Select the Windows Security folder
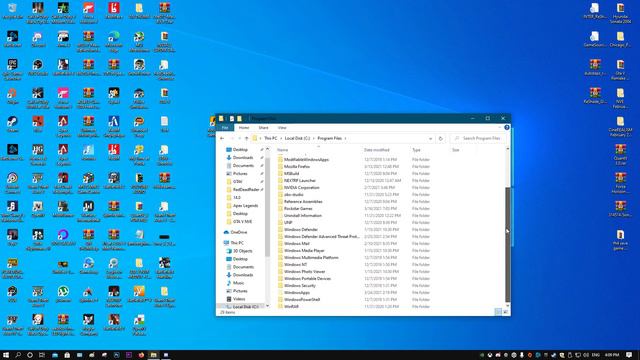 point(300,286)
